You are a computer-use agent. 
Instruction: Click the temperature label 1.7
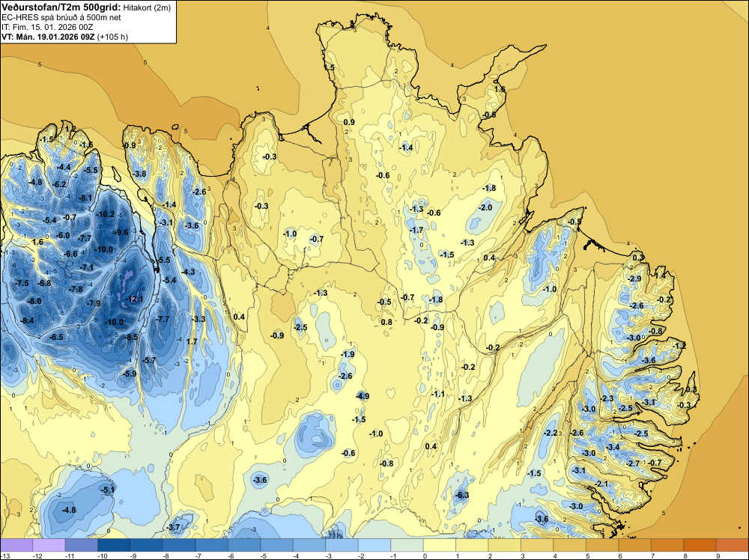click(x=192, y=341)
